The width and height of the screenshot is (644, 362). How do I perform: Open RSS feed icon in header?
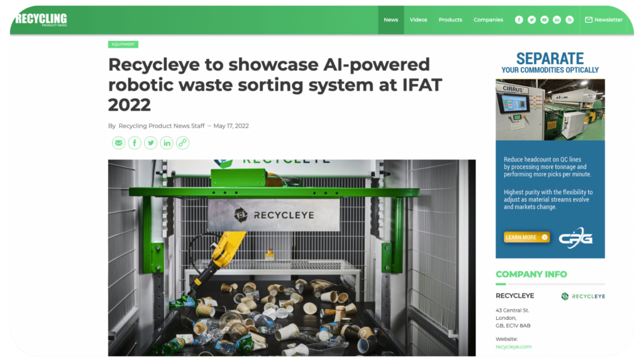[x=570, y=19]
